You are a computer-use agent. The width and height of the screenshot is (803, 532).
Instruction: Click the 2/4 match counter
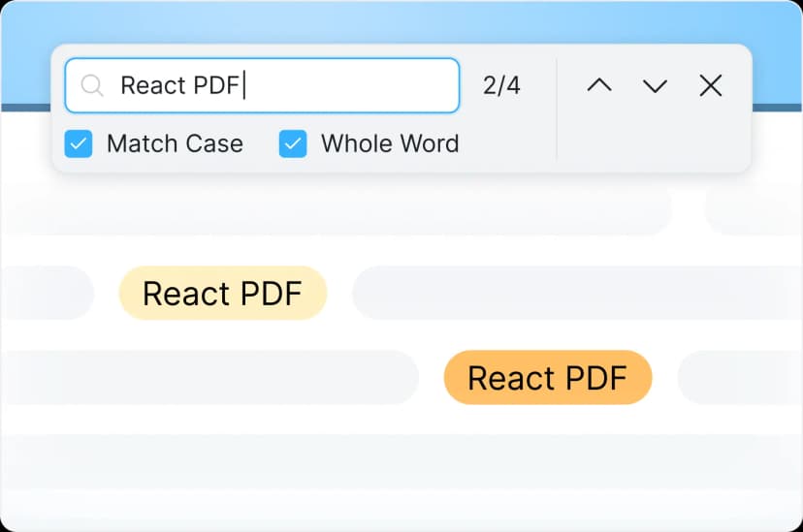point(501,85)
